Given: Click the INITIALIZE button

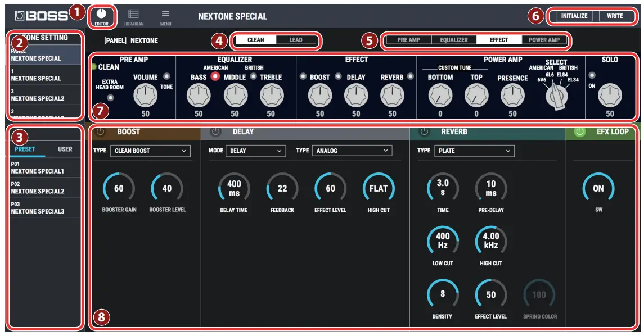Looking at the screenshot, I should (x=574, y=16).
